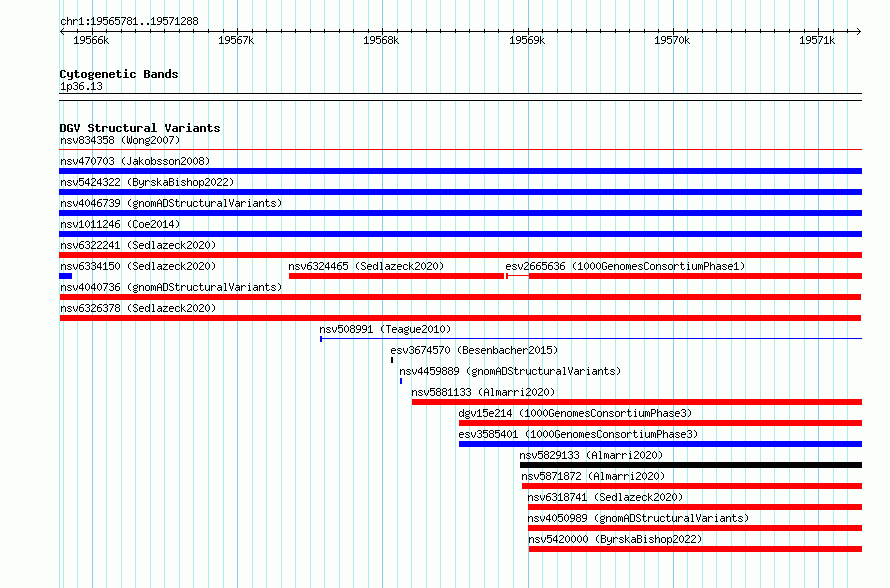
Task: Click the nsv5420000 red variant bar
Action: 695,549
